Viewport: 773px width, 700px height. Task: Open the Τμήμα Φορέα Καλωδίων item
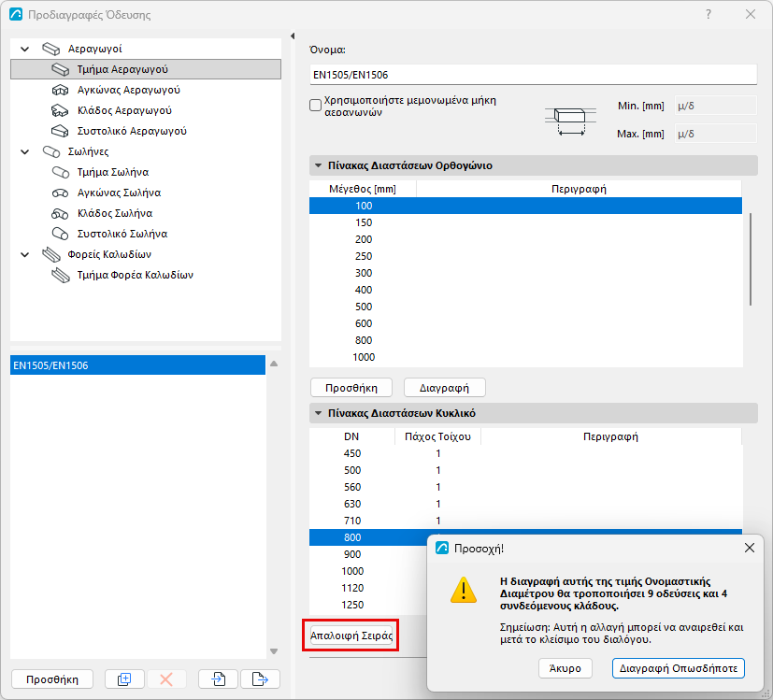136,275
